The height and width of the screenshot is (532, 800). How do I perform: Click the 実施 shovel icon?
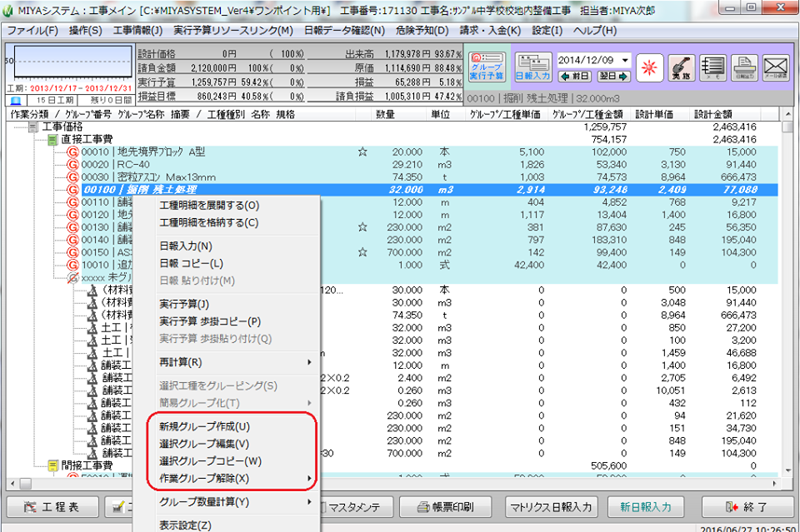pyautogui.click(x=681, y=67)
